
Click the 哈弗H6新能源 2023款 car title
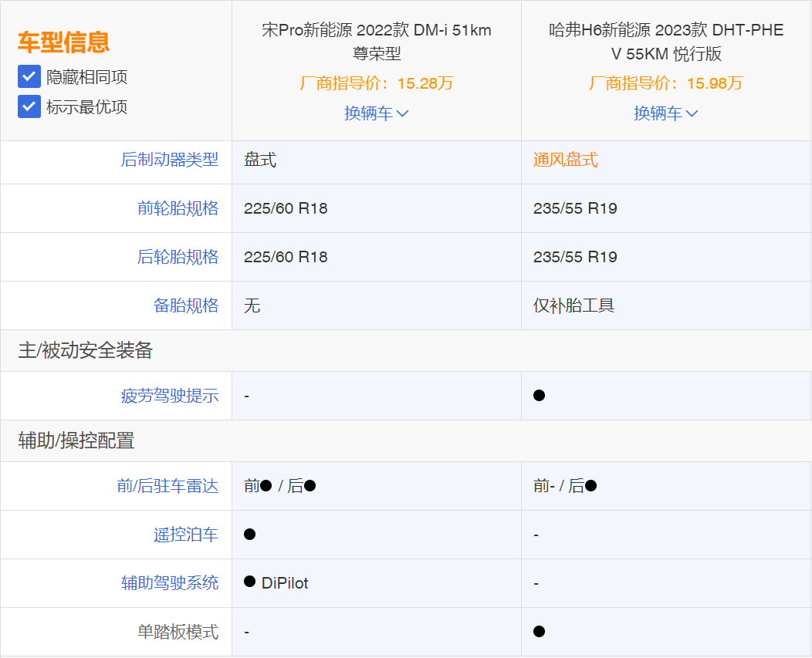[x=665, y=42]
